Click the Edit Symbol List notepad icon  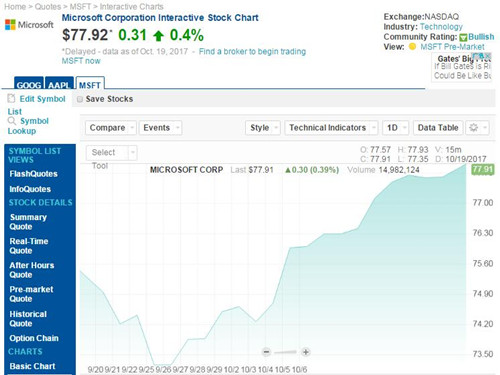(x=11, y=98)
